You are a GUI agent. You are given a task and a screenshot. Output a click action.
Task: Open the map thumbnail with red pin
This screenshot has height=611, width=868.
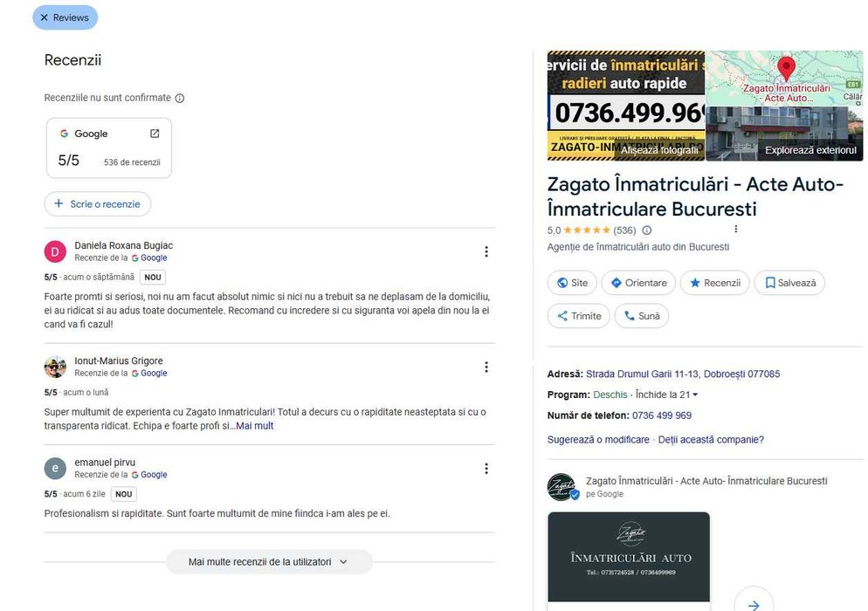pos(784,78)
